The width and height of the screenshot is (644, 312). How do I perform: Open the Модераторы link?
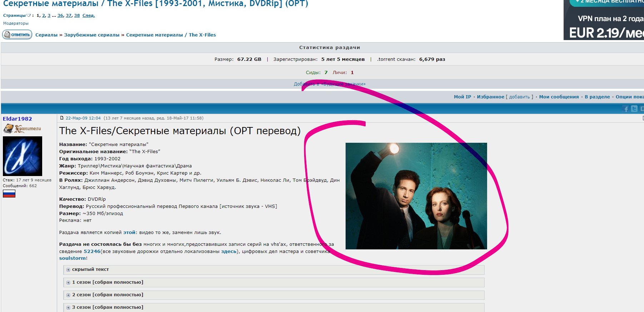point(16,23)
